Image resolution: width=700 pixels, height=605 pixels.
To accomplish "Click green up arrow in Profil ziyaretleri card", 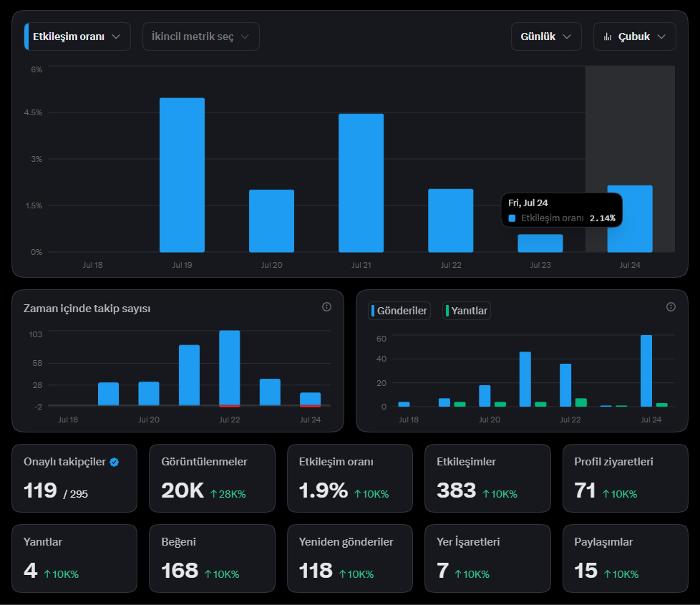I will point(606,494).
